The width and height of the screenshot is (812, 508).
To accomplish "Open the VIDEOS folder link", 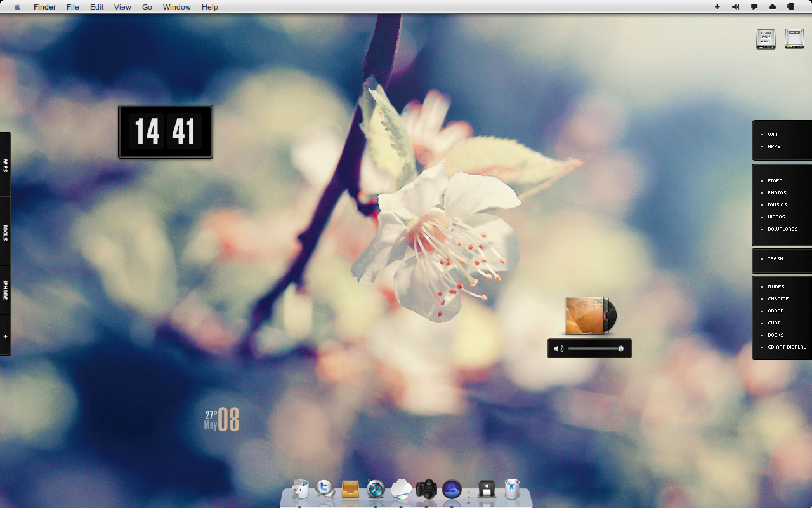I will point(776,217).
